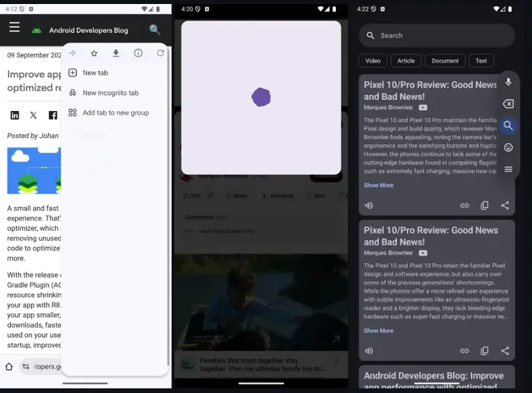Click the New tab menu entry
This screenshot has height=393, width=532.
pyautogui.click(x=95, y=73)
